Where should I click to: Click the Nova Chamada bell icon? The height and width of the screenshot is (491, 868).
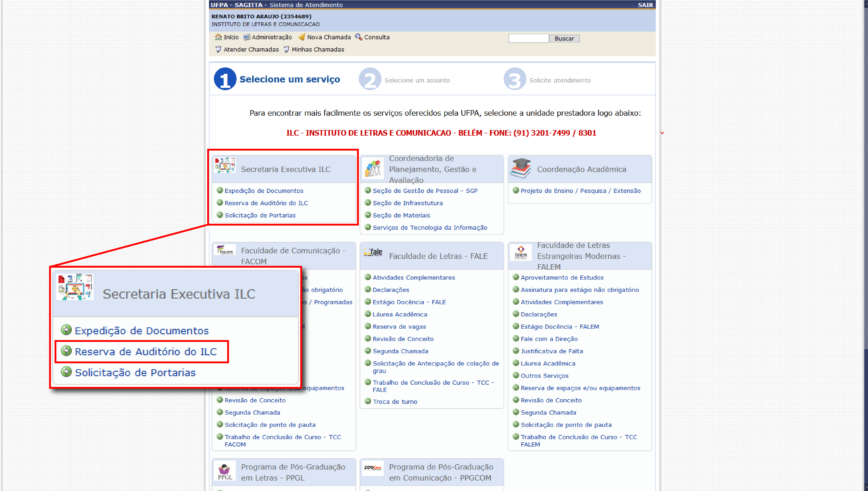pos(302,37)
